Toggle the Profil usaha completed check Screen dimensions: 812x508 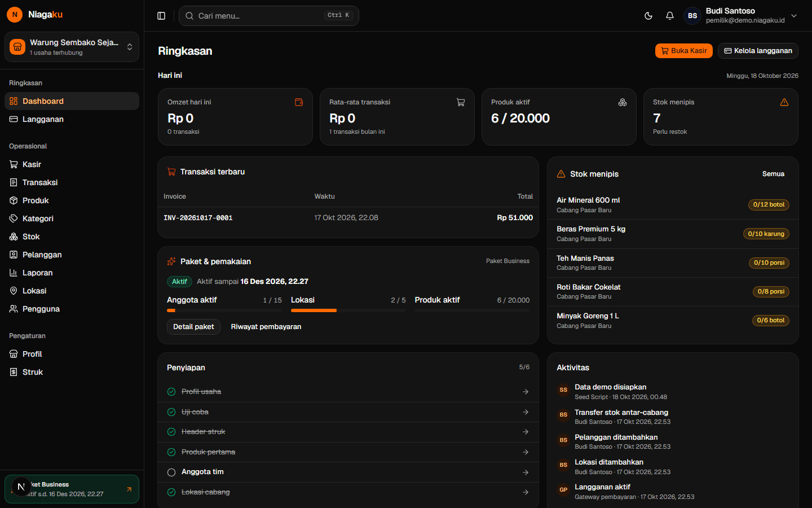point(171,392)
